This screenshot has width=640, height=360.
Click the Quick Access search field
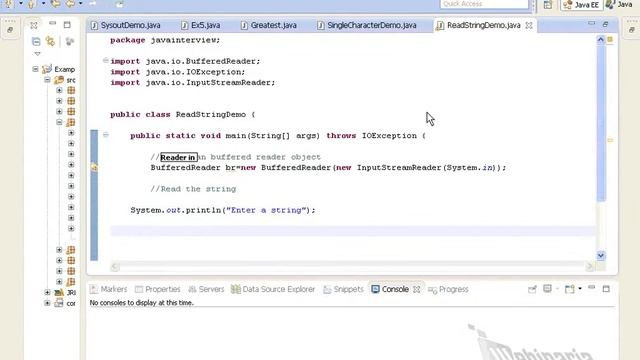484,4
